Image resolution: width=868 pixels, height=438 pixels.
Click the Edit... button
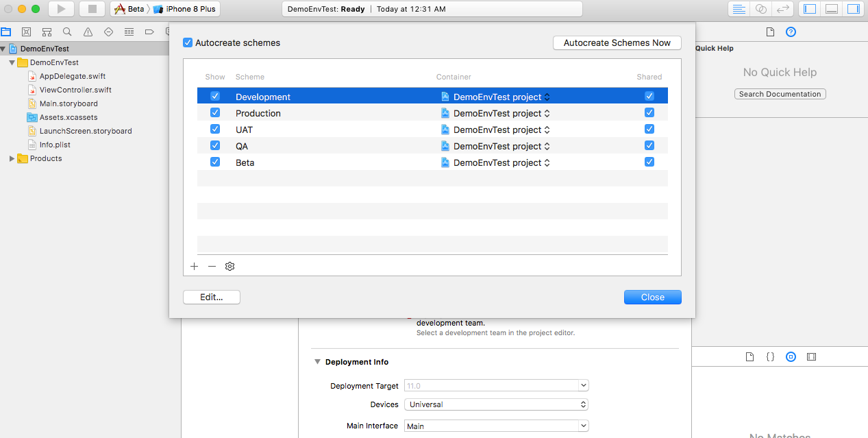pyautogui.click(x=212, y=297)
